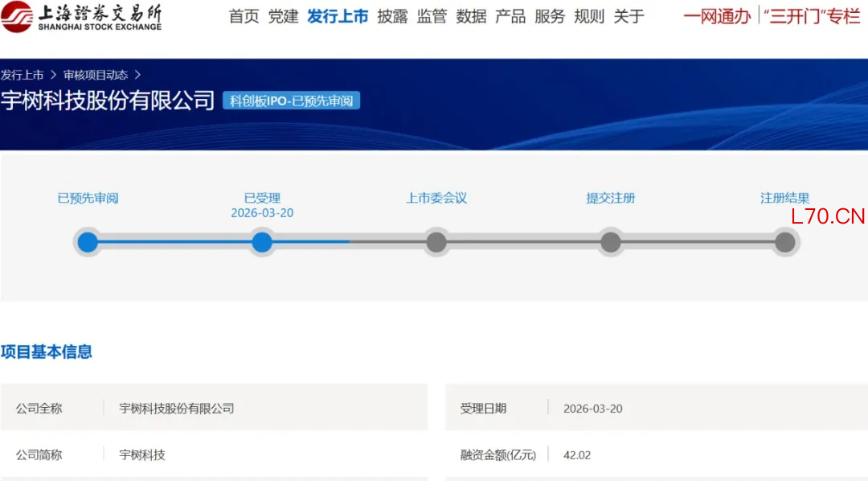The height and width of the screenshot is (481, 868).
Task: Open the 服务 navigation menu
Action: [550, 17]
